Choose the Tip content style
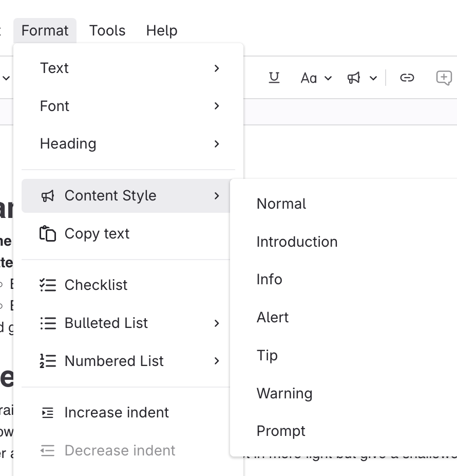 point(267,355)
